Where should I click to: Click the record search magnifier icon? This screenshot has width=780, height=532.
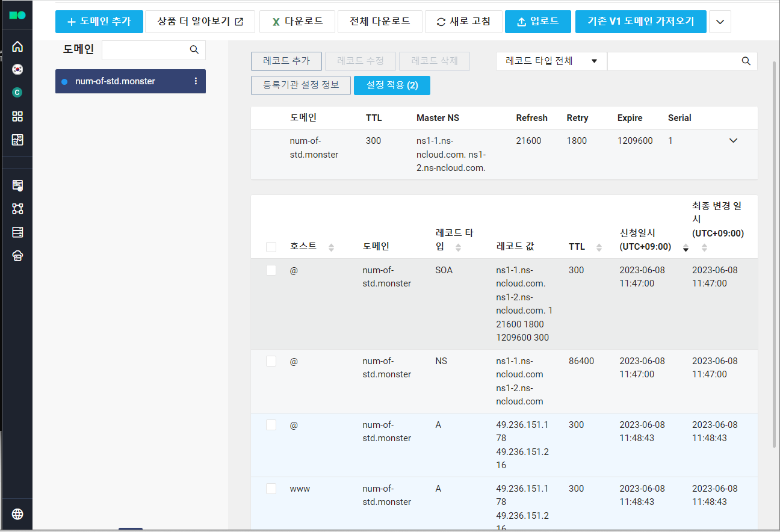(746, 61)
